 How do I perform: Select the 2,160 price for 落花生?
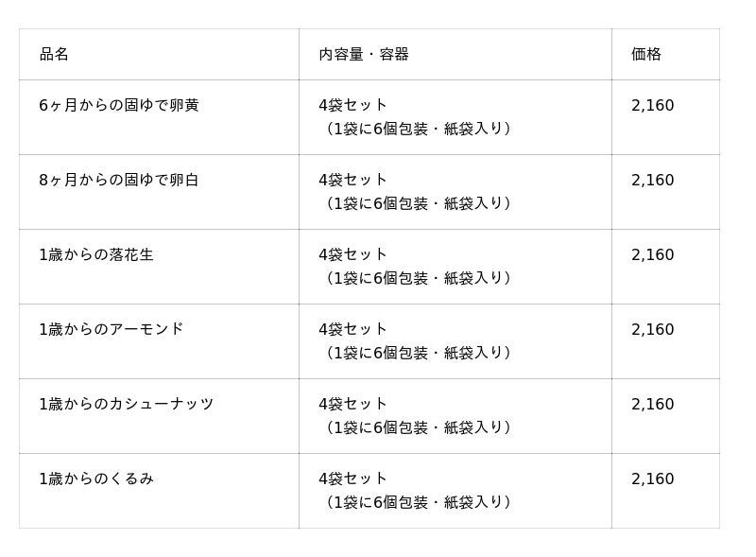[653, 255]
